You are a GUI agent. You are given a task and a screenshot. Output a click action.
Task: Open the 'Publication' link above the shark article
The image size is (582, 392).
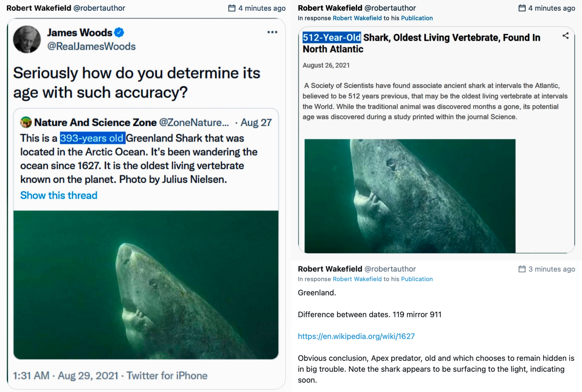click(417, 18)
